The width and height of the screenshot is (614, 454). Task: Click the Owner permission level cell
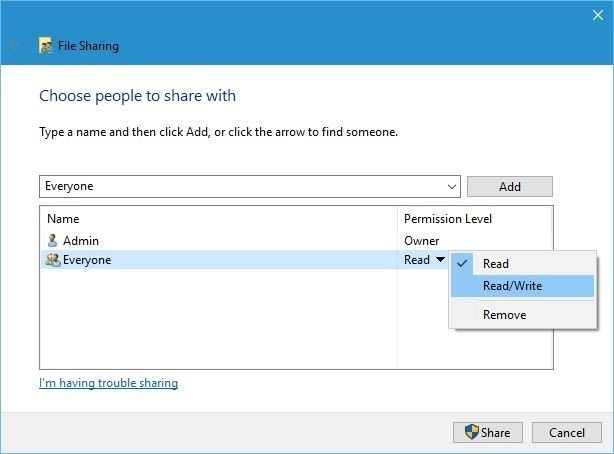coord(421,240)
